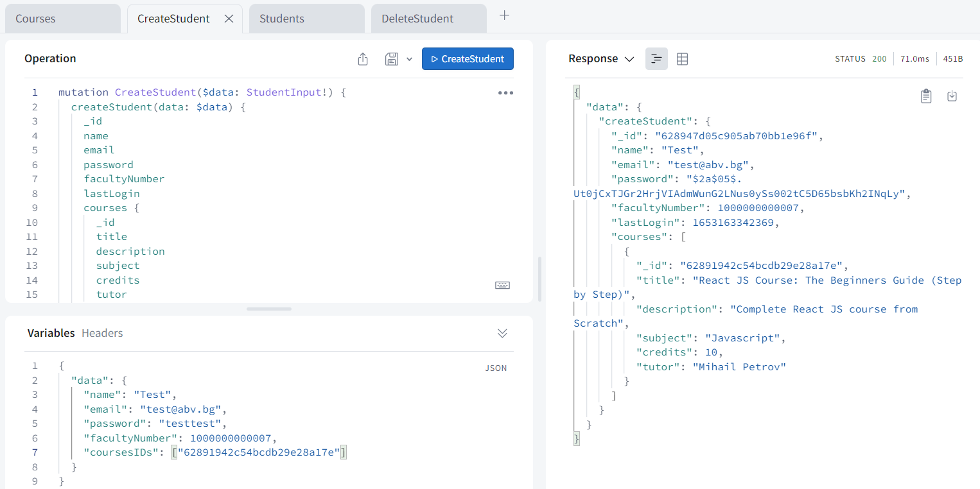Click the share operation icon
This screenshot has width=980, height=489.
pos(363,59)
